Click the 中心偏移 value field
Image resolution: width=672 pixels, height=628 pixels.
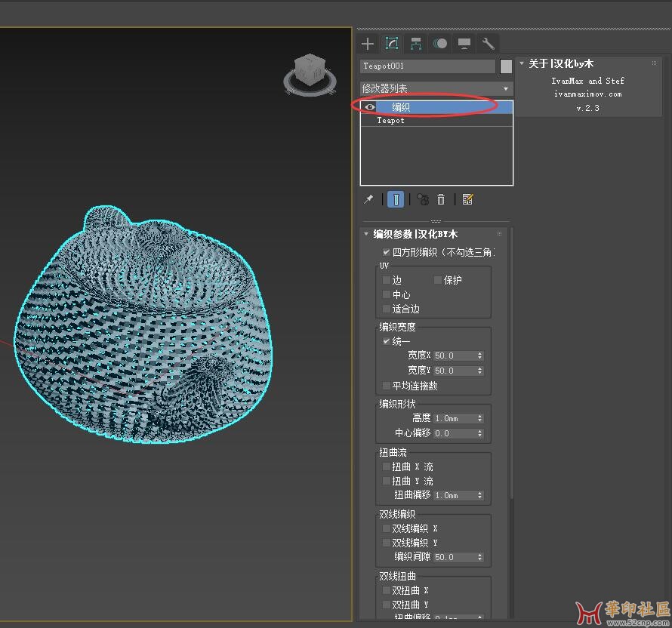coord(455,433)
